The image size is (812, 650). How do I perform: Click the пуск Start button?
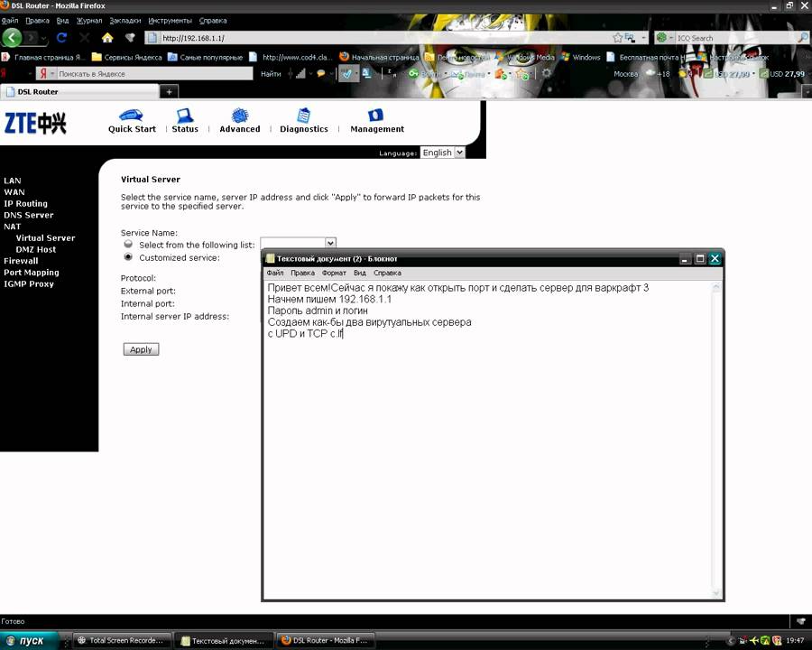click(30, 641)
